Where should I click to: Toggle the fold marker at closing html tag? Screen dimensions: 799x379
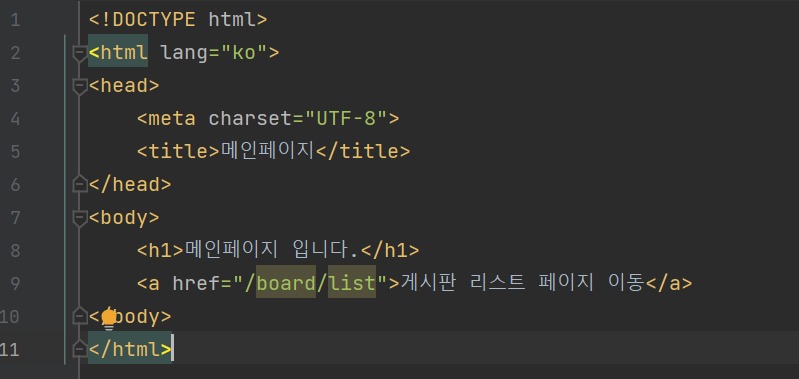point(80,349)
